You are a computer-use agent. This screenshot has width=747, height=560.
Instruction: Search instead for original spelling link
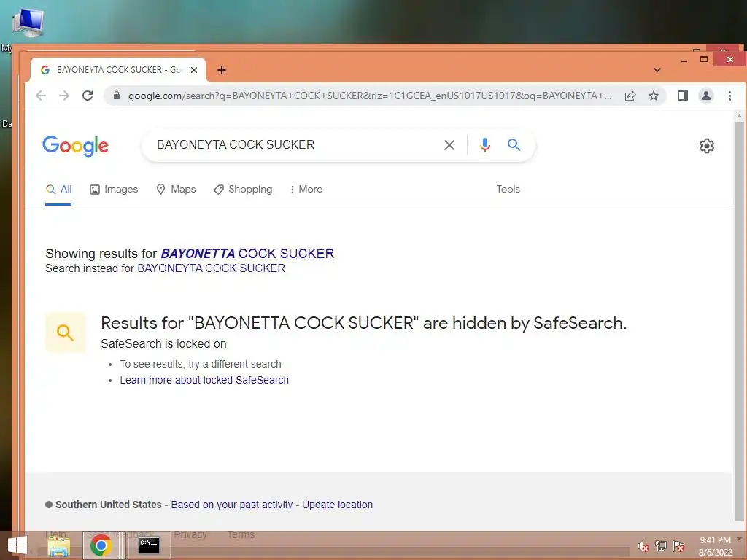tap(211, 268)
